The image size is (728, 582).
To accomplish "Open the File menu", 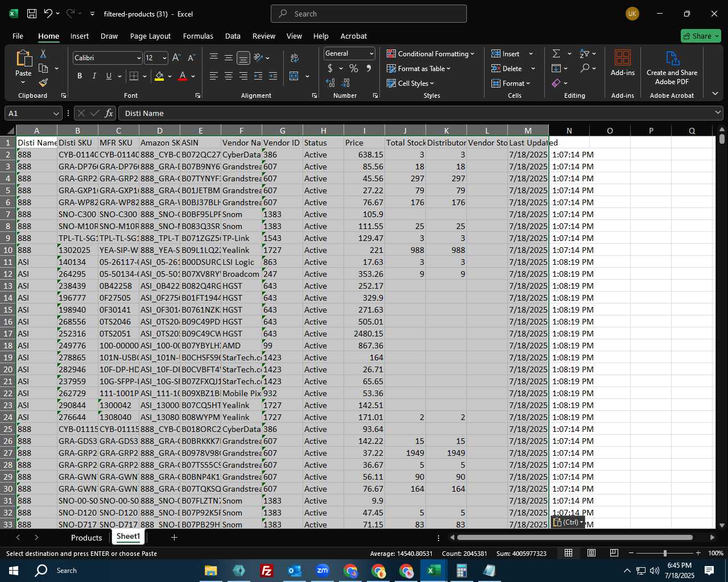I will [18, 36].
